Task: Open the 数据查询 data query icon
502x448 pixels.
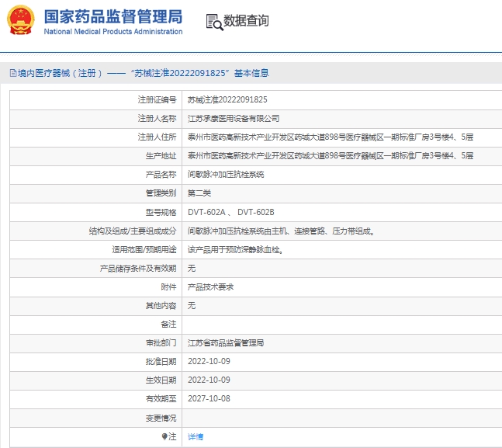Action: coord(214,22)
